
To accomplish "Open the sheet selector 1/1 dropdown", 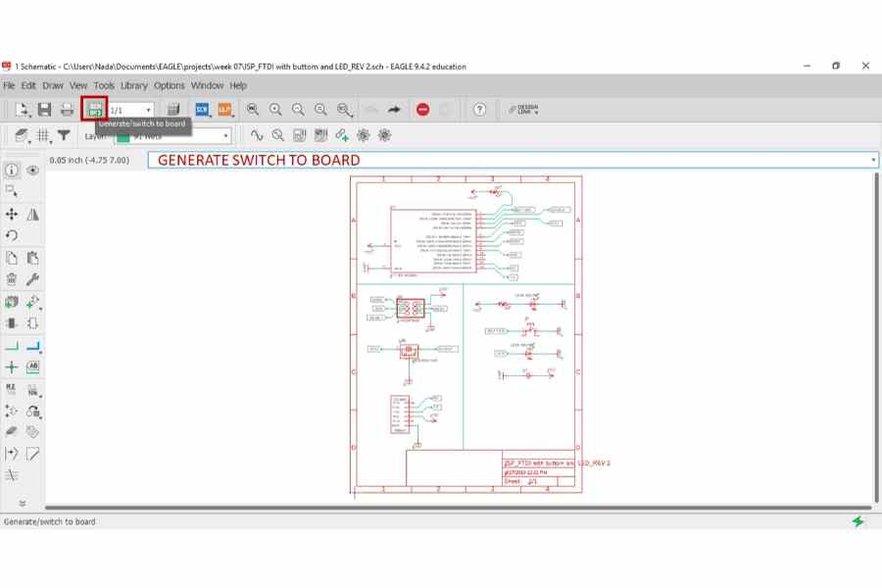I will [131, 110].
